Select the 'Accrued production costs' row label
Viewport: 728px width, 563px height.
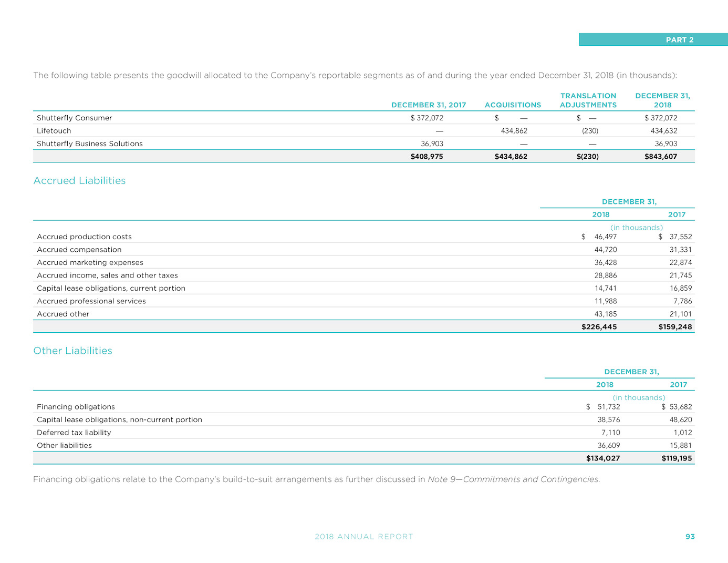[x=84, y=237]
